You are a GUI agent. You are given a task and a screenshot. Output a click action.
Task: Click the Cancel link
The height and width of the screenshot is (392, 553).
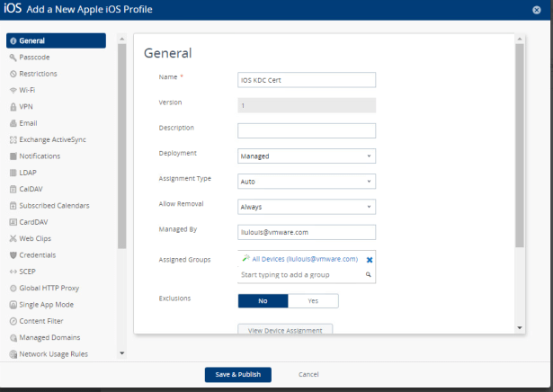pos(308,374)
